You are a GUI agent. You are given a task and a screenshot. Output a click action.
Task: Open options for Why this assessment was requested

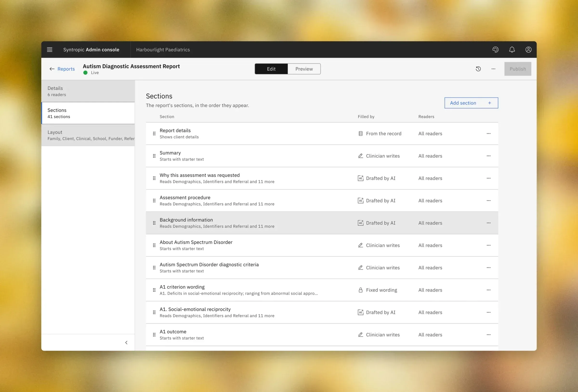(x=488, y=178)
